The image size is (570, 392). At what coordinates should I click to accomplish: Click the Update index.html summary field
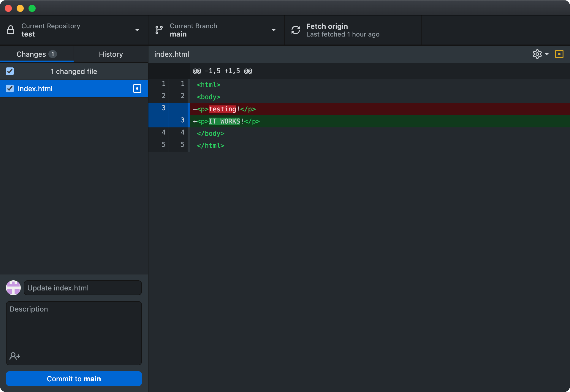(x=83, y=287)
